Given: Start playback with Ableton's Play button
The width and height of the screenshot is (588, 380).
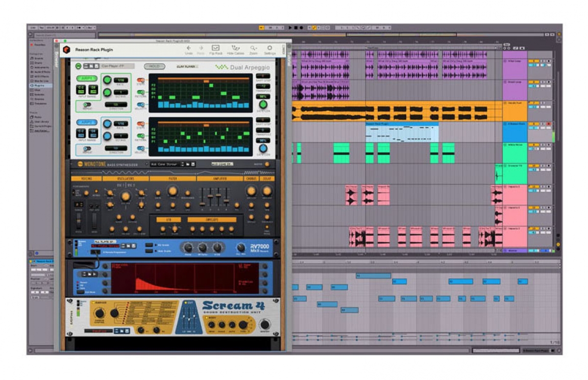Looking at the screenshot, I should click(290, 28).
